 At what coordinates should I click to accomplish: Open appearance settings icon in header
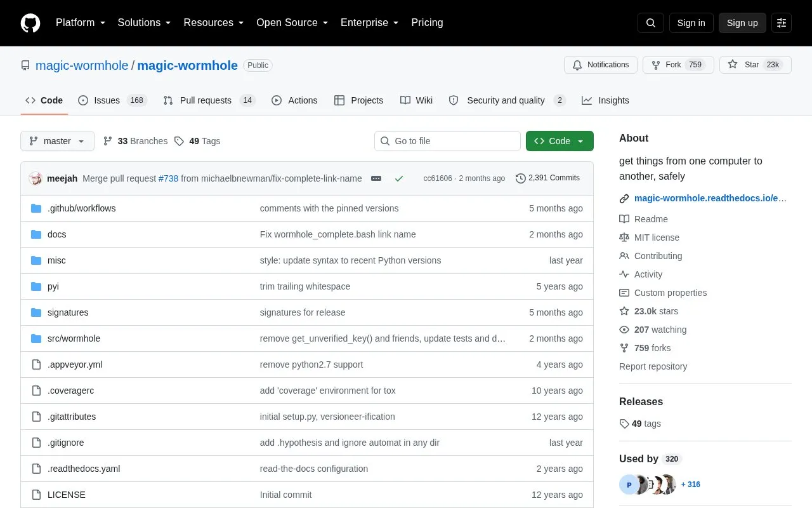click(782, 23)
